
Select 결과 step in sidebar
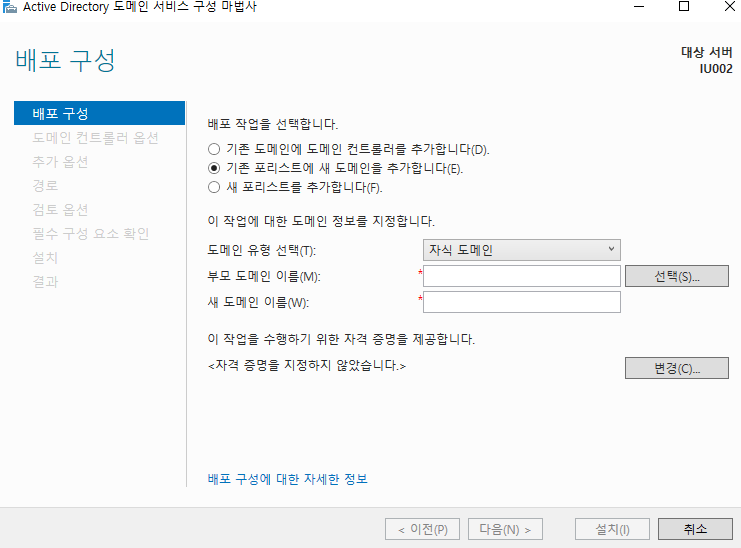point(45,282)
